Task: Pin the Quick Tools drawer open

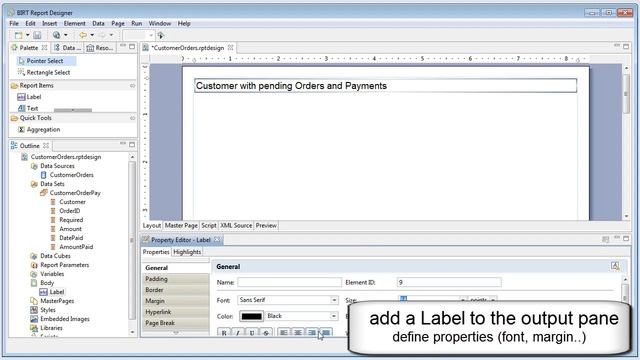Action: click(x=133, y=118)
